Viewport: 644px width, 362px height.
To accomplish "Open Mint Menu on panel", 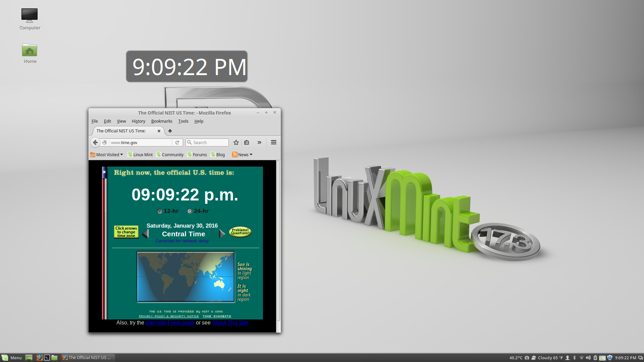I will (12, 358).
